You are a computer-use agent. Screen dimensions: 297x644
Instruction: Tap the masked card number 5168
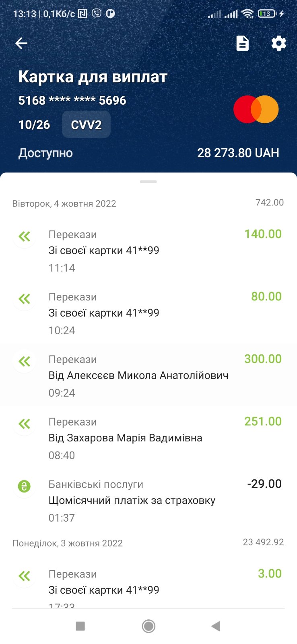pos(72,101)
